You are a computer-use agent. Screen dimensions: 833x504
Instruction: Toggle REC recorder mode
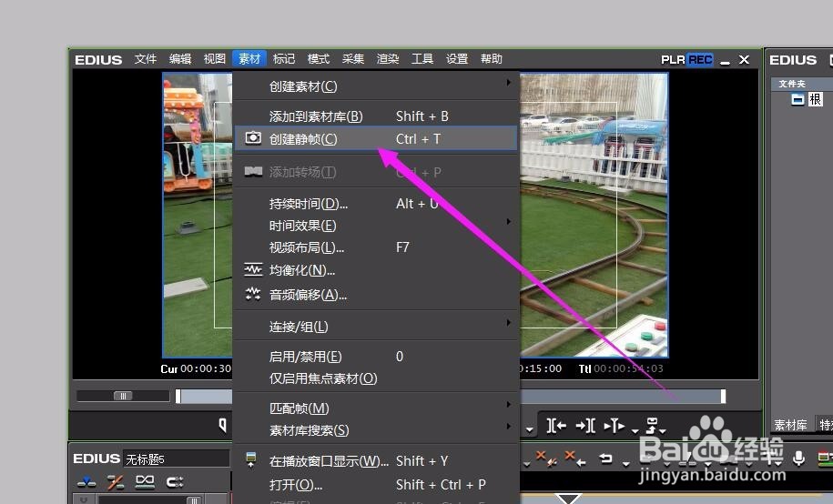(700, 59)
